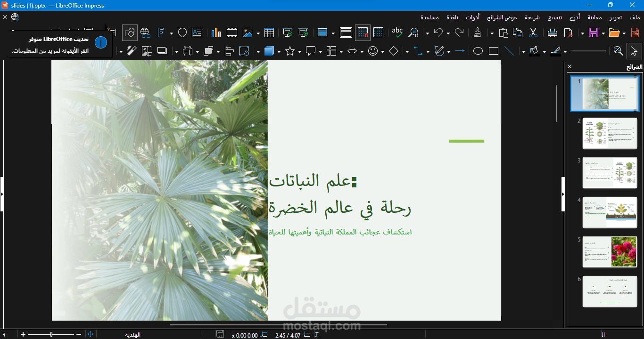Export directly as PDF
The image size is (644, 339).
coord(569,32)
